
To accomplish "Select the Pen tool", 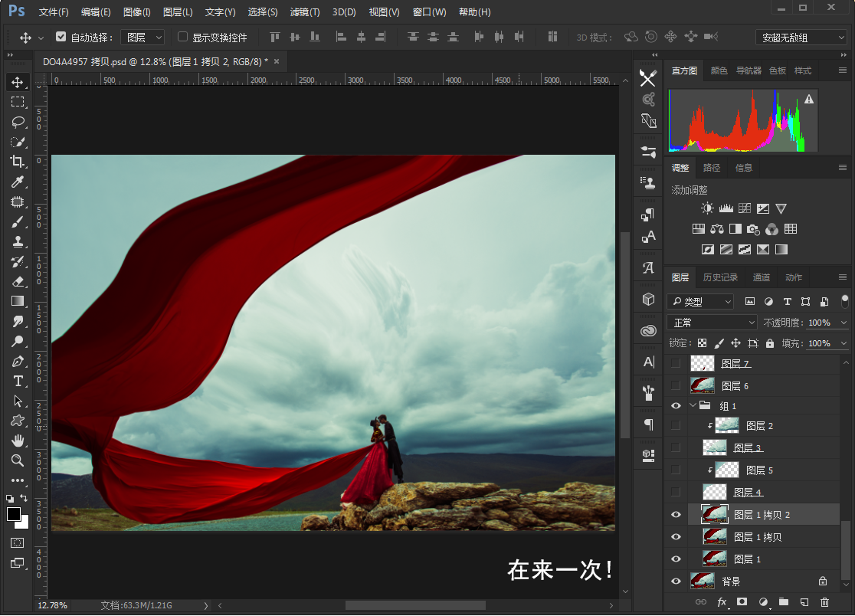I will coord(18,362).
